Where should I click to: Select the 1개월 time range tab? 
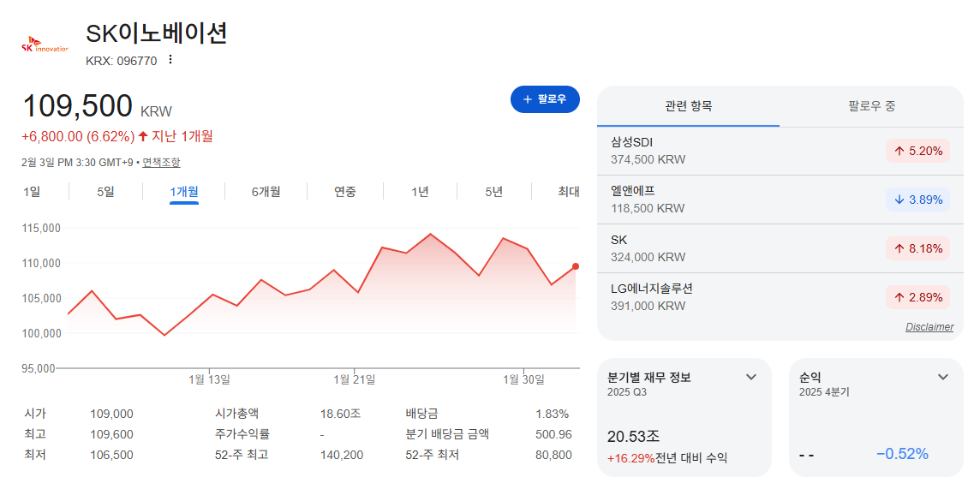[184, 192]
